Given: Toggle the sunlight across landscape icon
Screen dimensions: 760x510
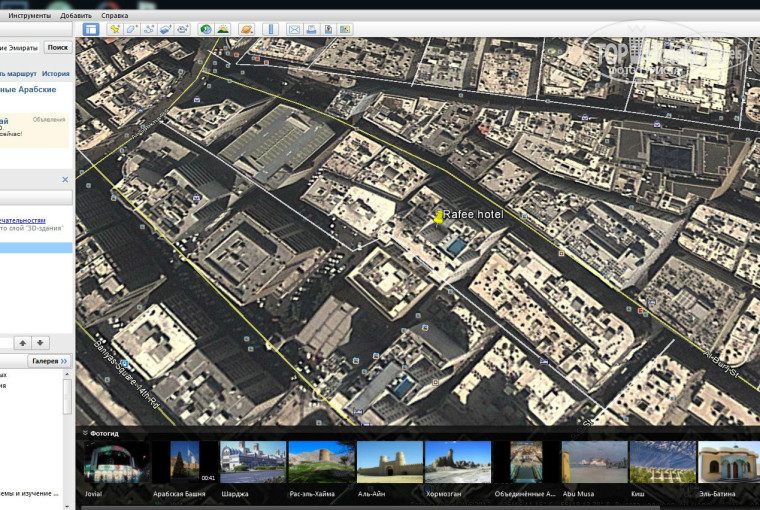Looking at the screenshot, I should click(223, 29).
